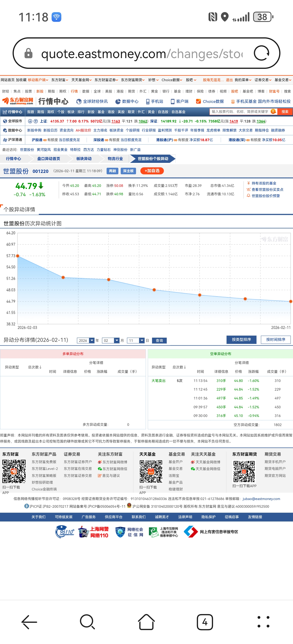The width and height of the screenshot is (293, 644).
Task: Click the 东方财富网微信 wechat icon
Action: click(x=100, y=469)
